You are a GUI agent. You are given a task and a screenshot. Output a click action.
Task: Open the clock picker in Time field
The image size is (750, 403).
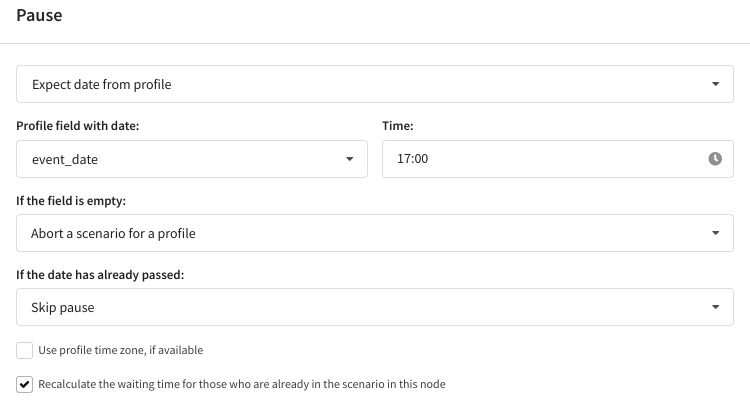click(x=715, y=159)
